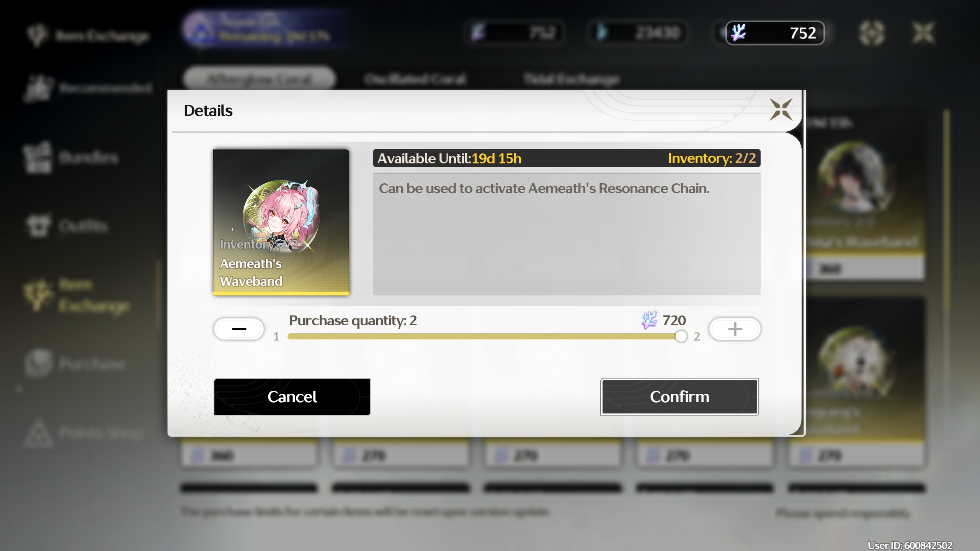Screen dimensions: 980x551
Task: Click the blurred 23430 currency counter
Action: coord(637,33)
